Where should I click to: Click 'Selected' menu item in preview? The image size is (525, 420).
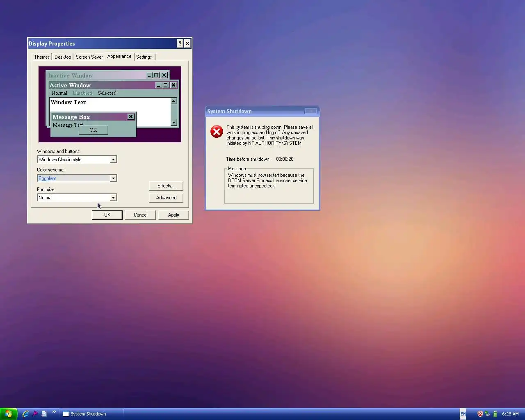[x=107, y=93]
